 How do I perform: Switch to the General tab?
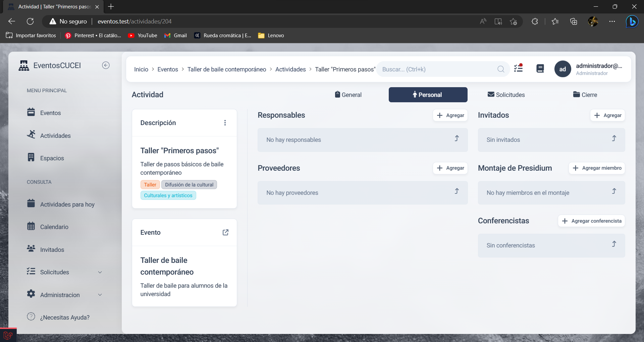coord(348,95)
